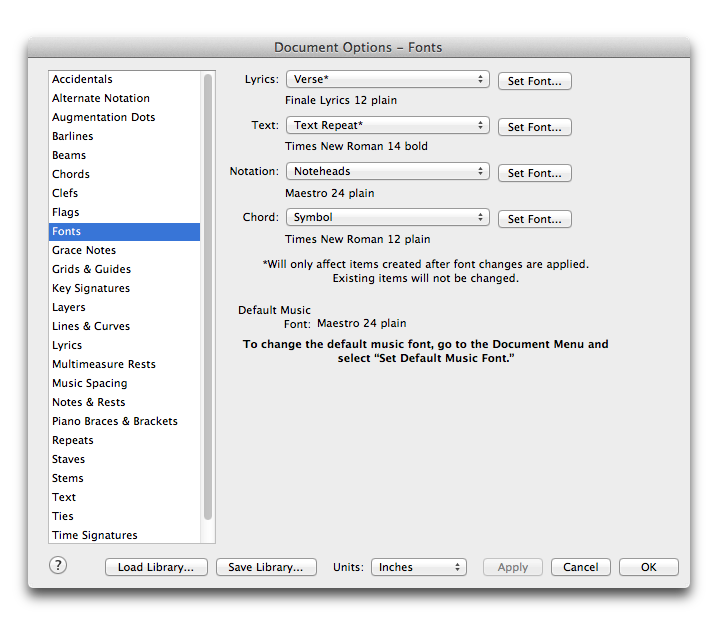Cancel the Document Options dialog

click(581, 567)
